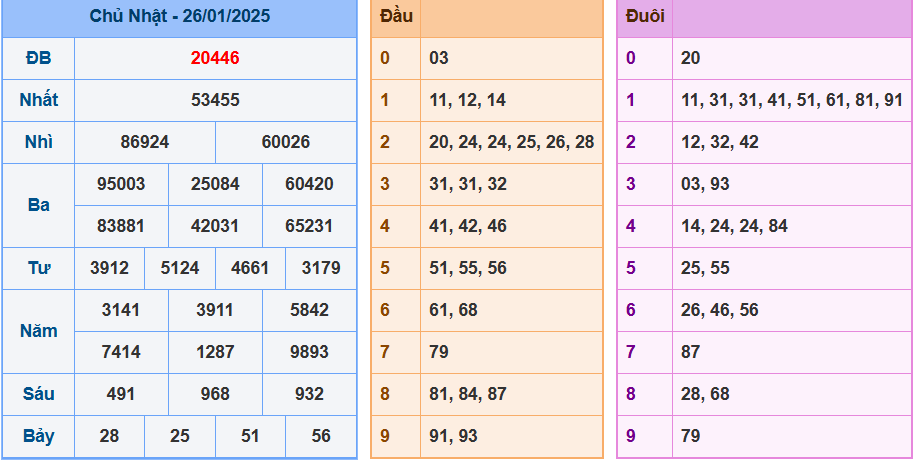This screenshot has width=913, height=461.
Task: Select the Ba prize number 95003
Action: click(x=121, y=184)
